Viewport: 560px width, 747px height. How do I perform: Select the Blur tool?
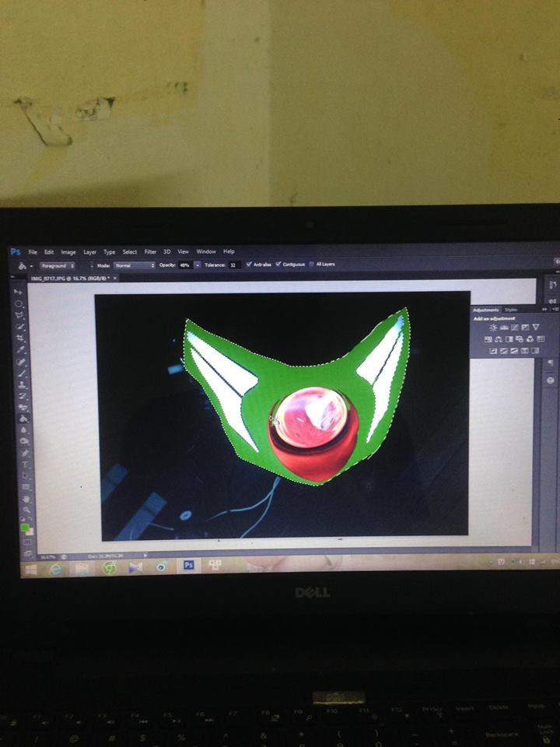[x=23, y=430]
